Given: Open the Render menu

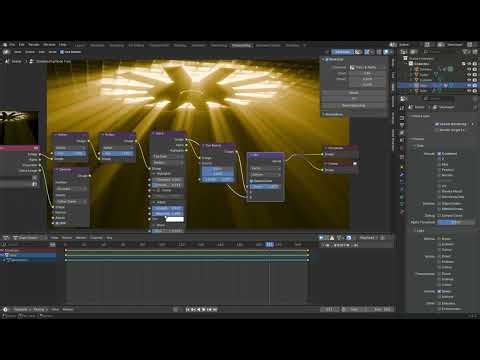Looking at the screenshot, I should tap(34, 44).
